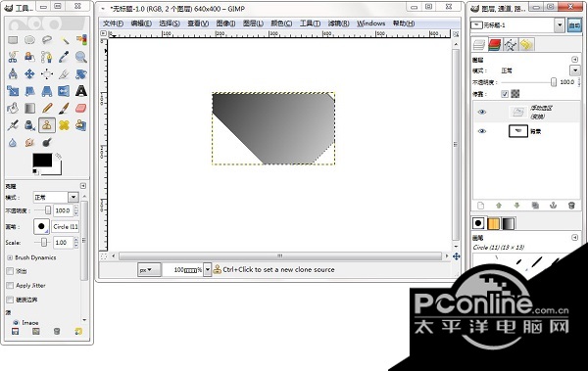Image resolution: width=588 pixels, height=371 pixels.
Task: Expand the Brush Dynamics section
Action: (10, 257)
